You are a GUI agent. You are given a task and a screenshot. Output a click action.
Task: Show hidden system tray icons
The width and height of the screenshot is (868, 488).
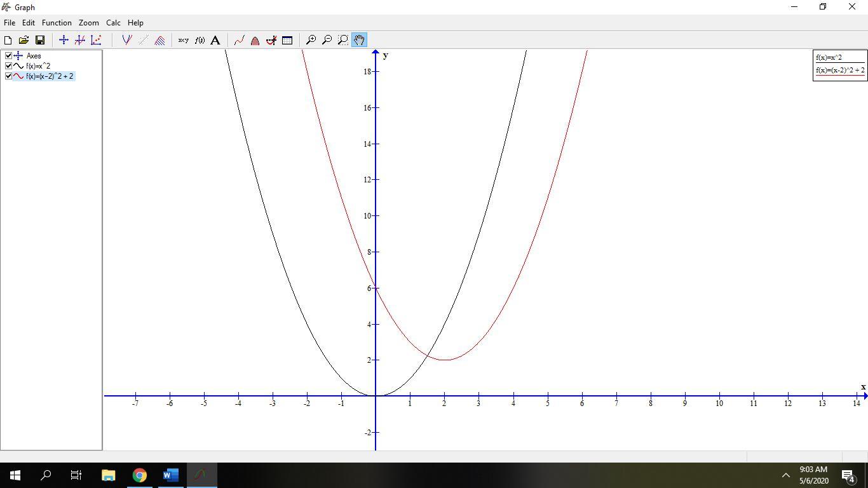(x=785, y=475)
